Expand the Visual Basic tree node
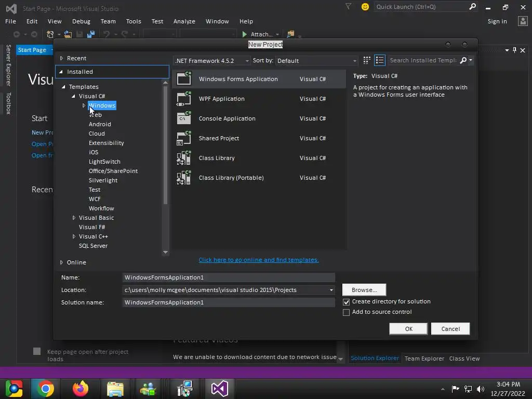This screenshot has width=532, height=399. coord(74,218)
